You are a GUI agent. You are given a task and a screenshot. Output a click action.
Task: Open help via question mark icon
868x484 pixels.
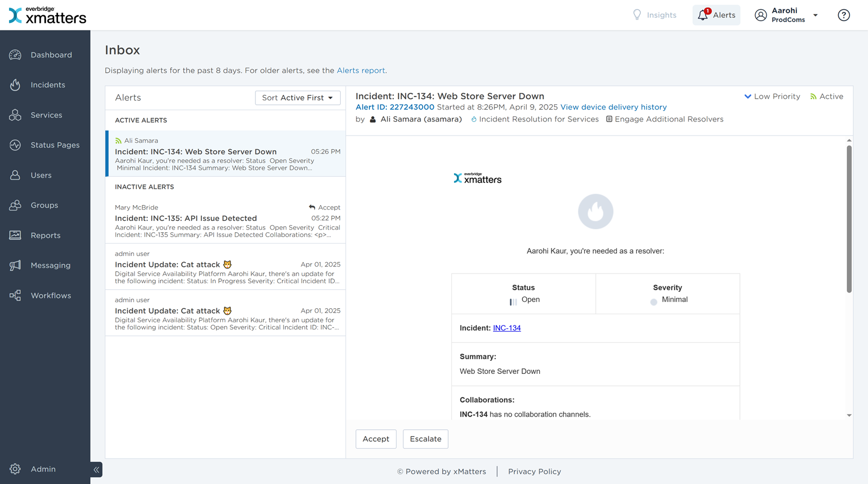point(844,15)
